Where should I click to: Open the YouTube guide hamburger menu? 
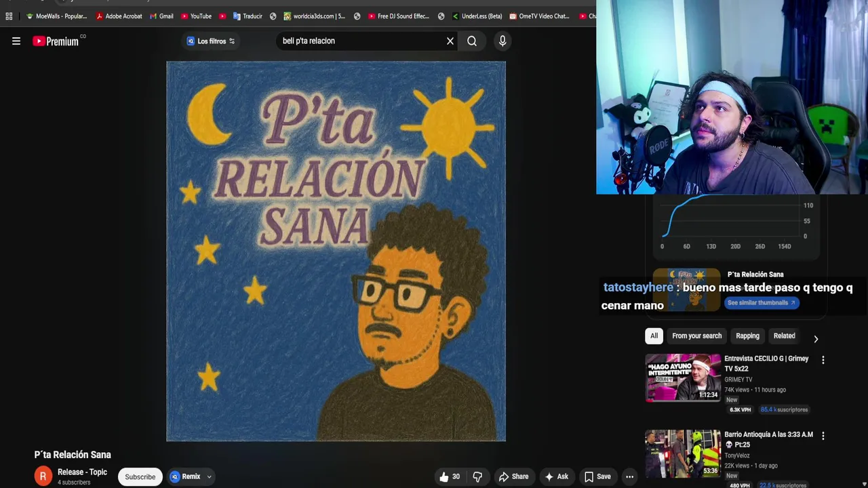coord(16,41)
